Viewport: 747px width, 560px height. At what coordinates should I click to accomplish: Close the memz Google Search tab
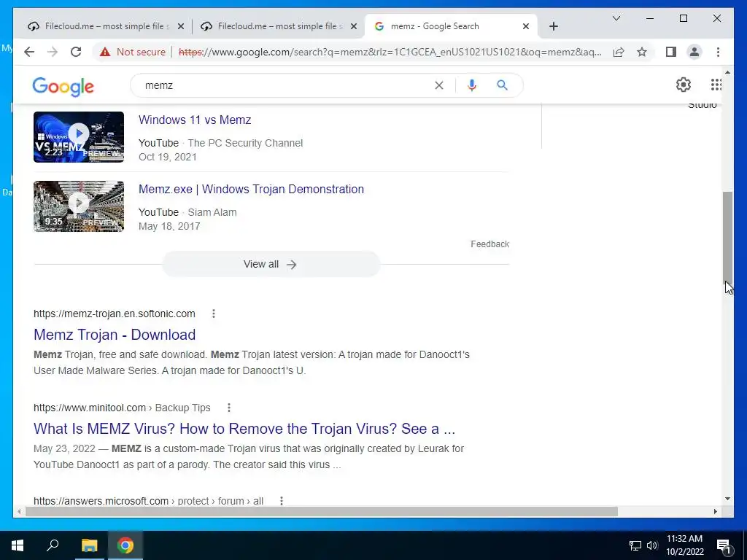coord(526,27)
